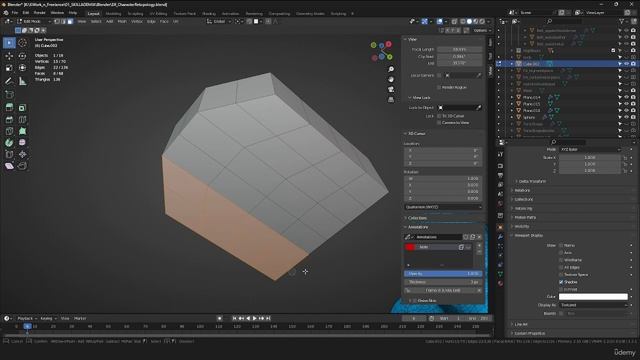Open the Mesh menu
This screenshot has width=640, height=360.
point(122,21)
